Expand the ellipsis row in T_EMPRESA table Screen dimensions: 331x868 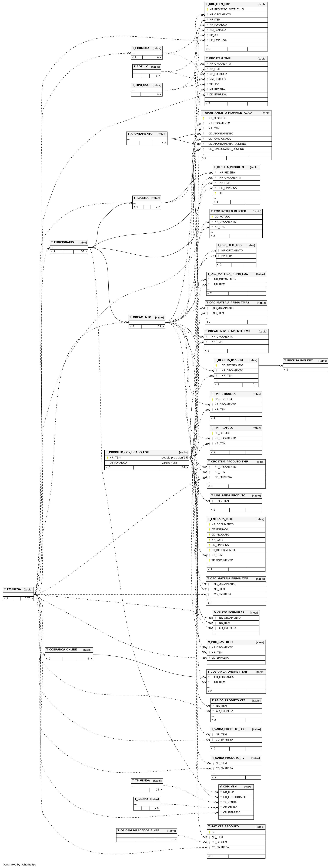coord(18,594)
